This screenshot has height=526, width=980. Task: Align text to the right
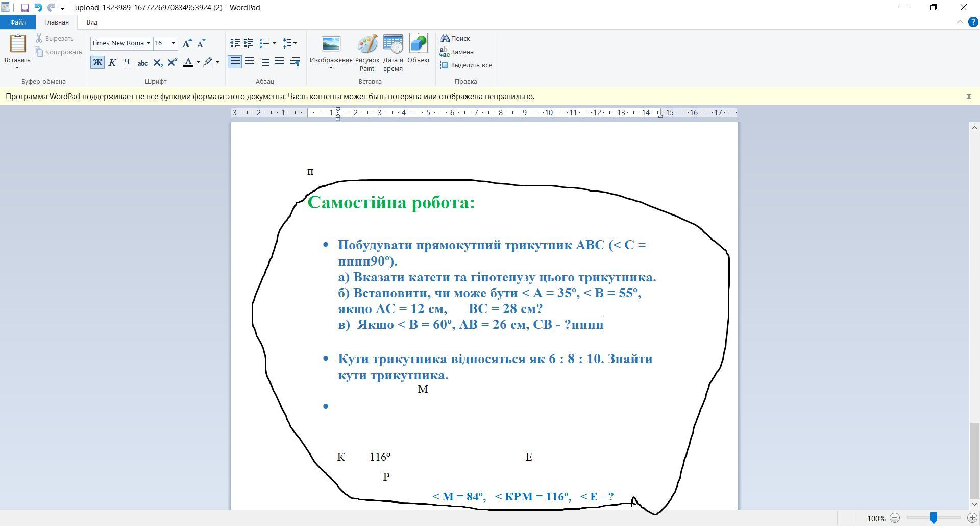click(264, 62)
